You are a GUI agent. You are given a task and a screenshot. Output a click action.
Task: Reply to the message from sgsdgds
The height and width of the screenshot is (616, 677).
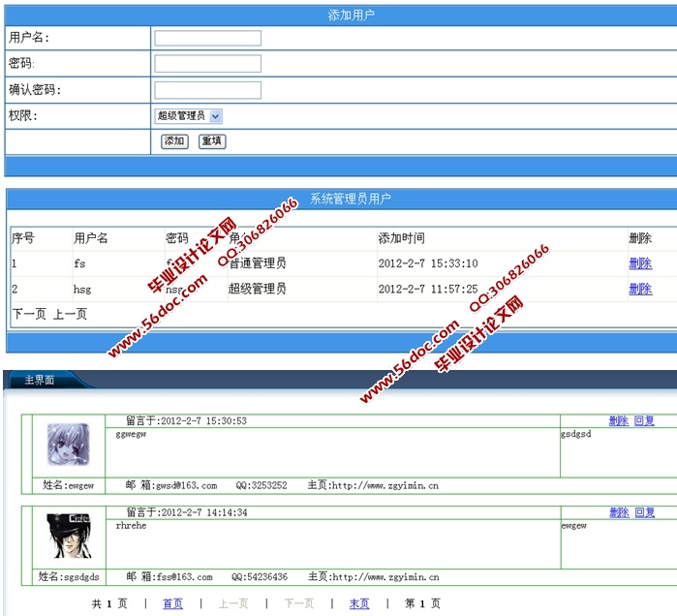[644, 512]
